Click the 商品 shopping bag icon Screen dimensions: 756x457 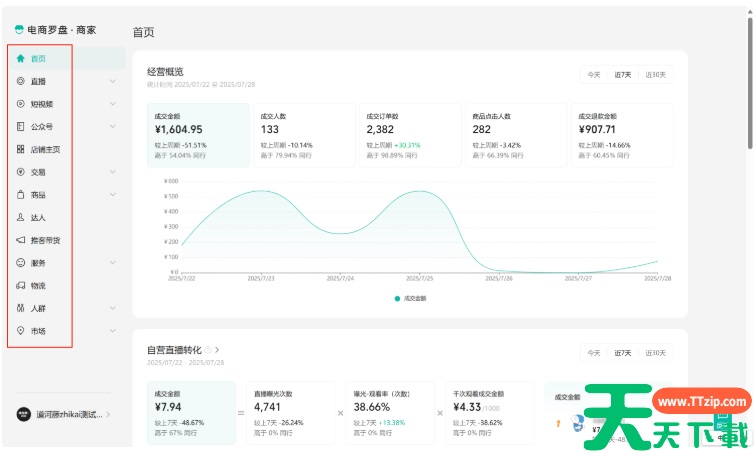[x=21, y=194]
